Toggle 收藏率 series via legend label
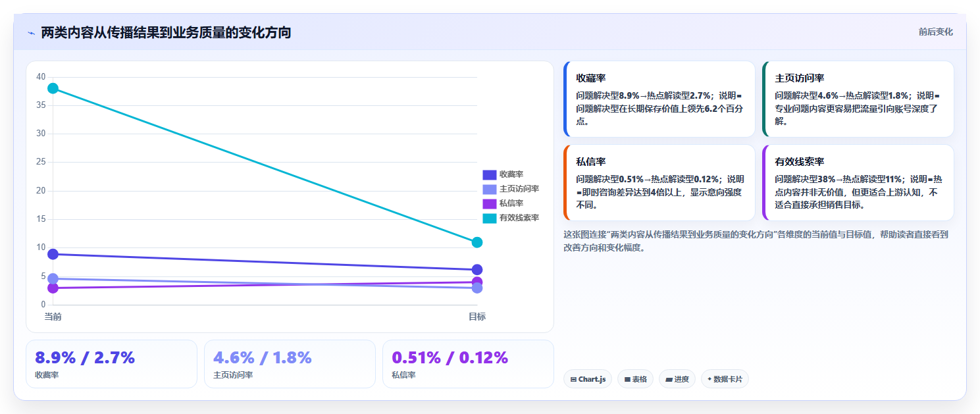 click(511, 174)
